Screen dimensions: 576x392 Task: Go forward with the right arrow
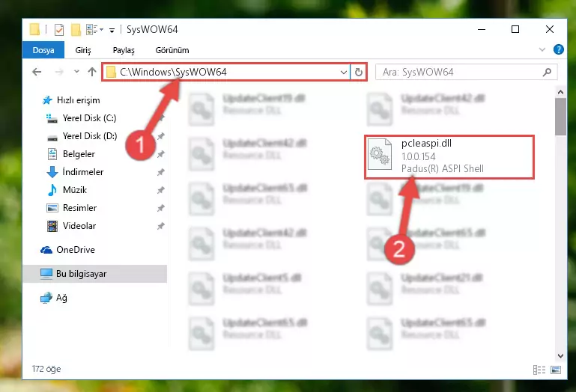coord(58,72)
